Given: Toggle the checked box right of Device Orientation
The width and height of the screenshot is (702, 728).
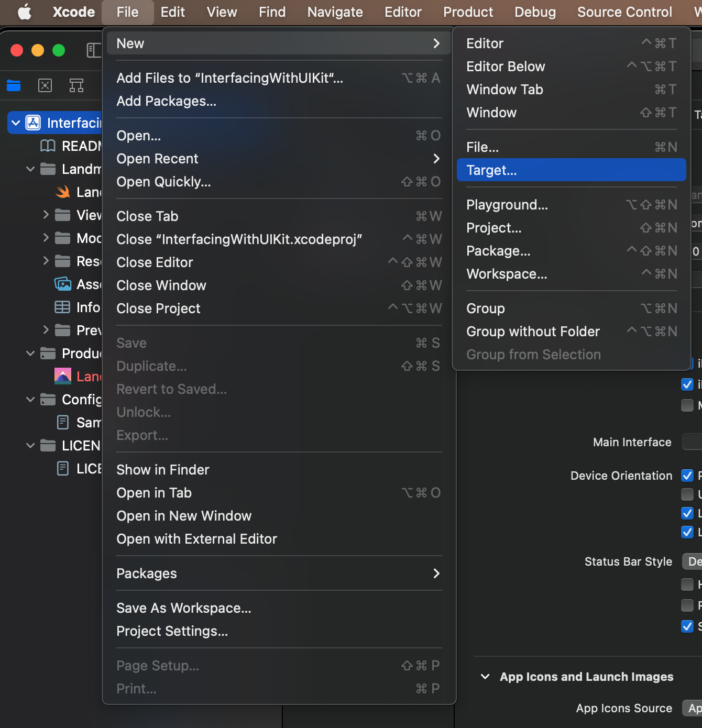Looking at the screenshot, I should [x=687, y=476].
